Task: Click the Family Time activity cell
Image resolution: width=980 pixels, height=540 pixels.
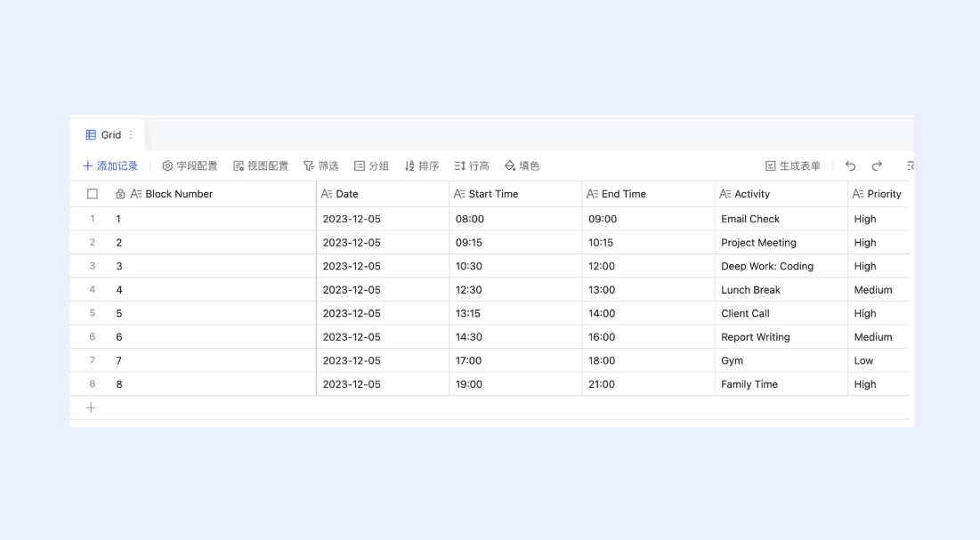Action: pos(782,384)
